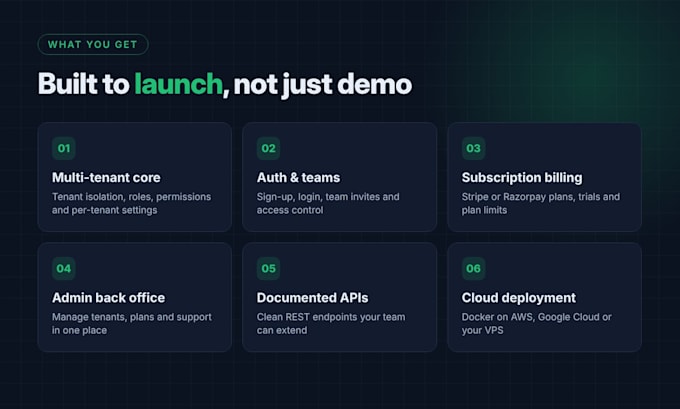Select the Documented APIs card title
The width and height of the screenshot is (680, 409).
[312, 298]
